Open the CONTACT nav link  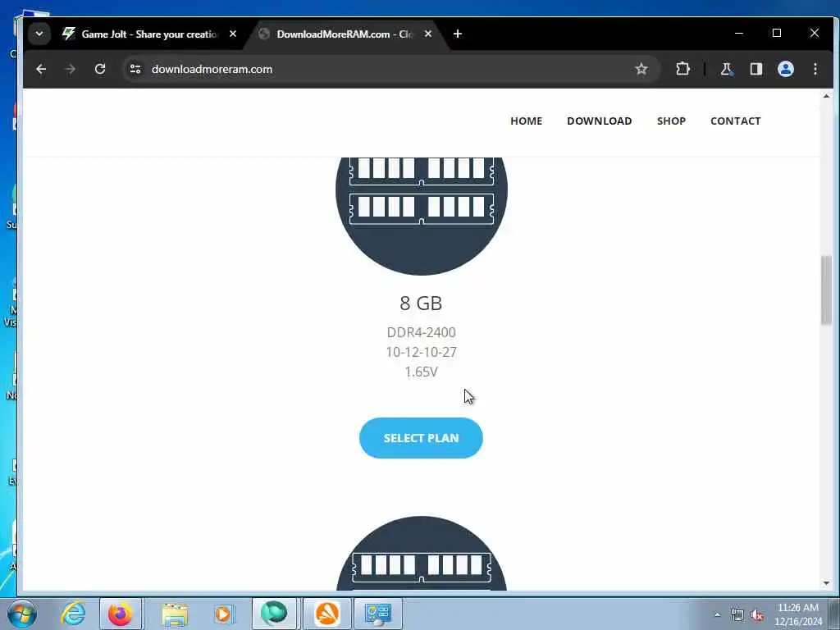pyautogui.click(x=736, y=121)
